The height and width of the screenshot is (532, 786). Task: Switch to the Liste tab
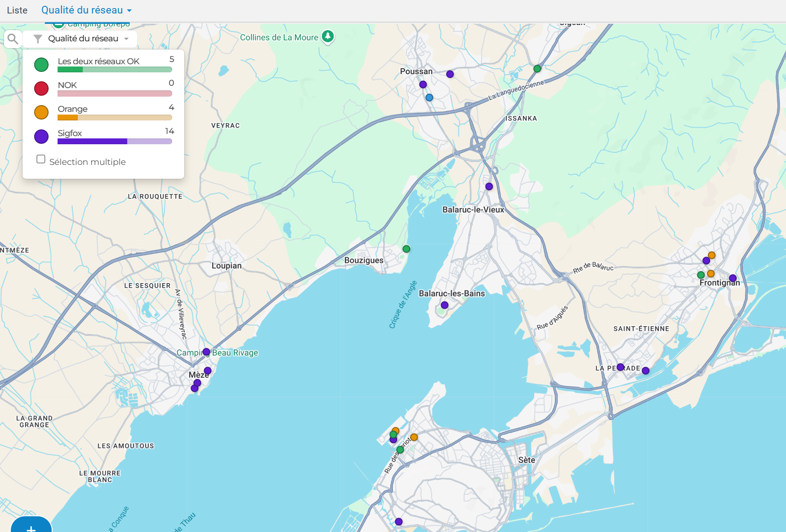coord(17,10)
